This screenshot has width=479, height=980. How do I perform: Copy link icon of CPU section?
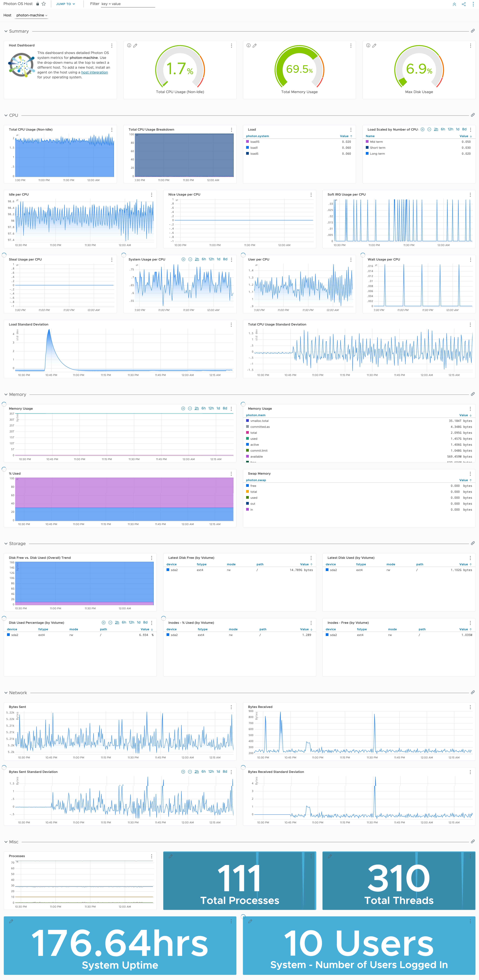[473, 115]
